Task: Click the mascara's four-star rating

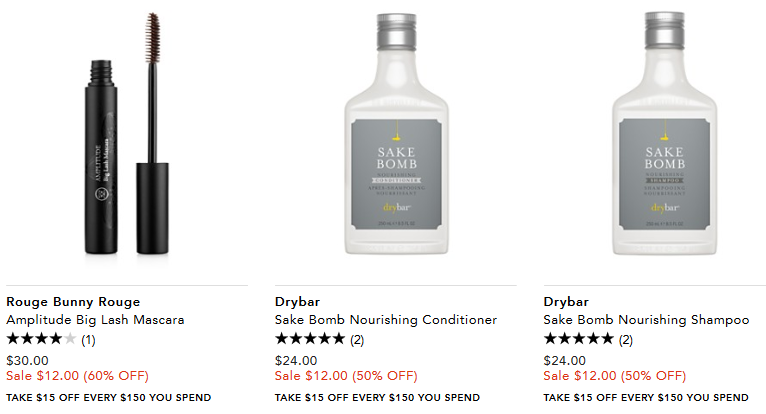Action: (x=41, y=339)
